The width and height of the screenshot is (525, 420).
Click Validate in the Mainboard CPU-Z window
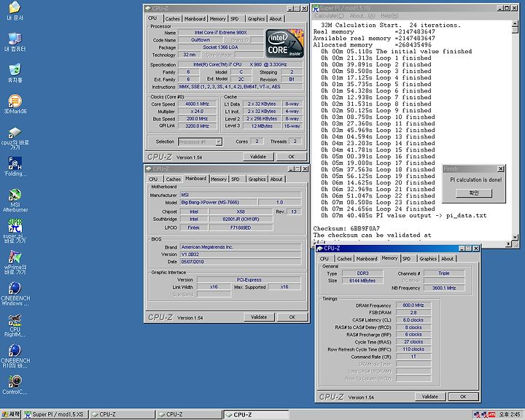(x=259, y=317)
